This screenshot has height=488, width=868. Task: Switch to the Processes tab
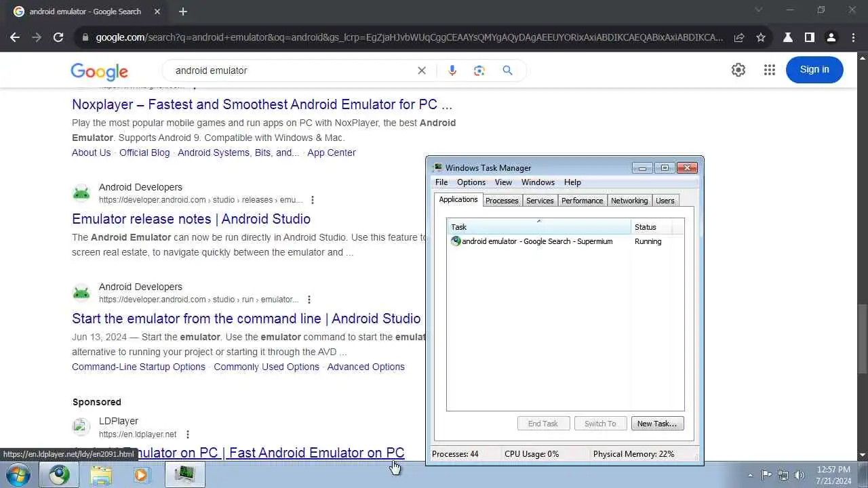click(x=502, y=201)
